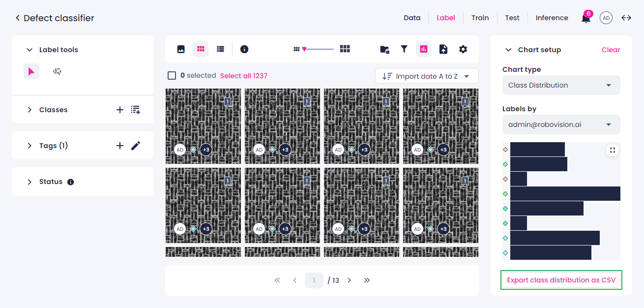Click the expand width arrows icon

coord(626,18)
